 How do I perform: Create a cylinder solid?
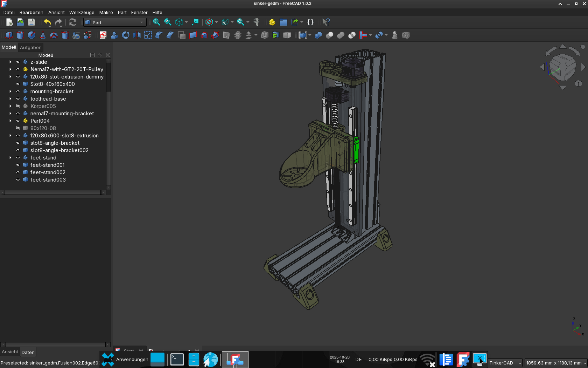[x=20, y=35]
